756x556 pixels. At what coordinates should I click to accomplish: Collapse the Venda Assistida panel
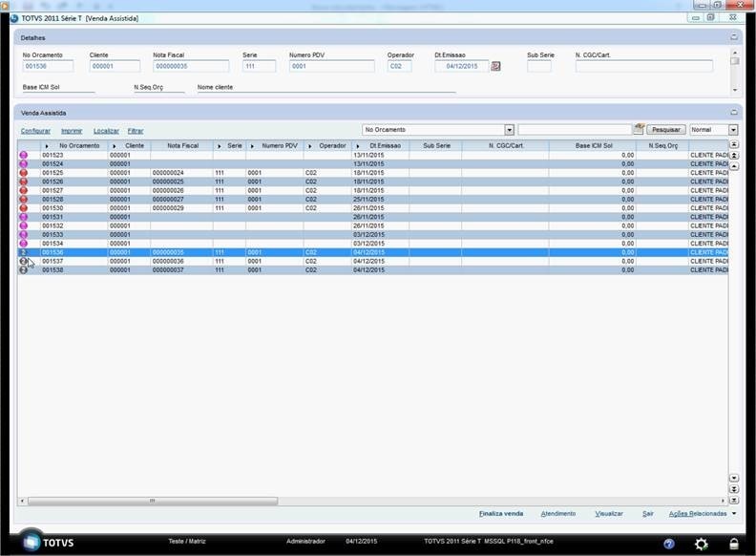click(x=734, y=112)
